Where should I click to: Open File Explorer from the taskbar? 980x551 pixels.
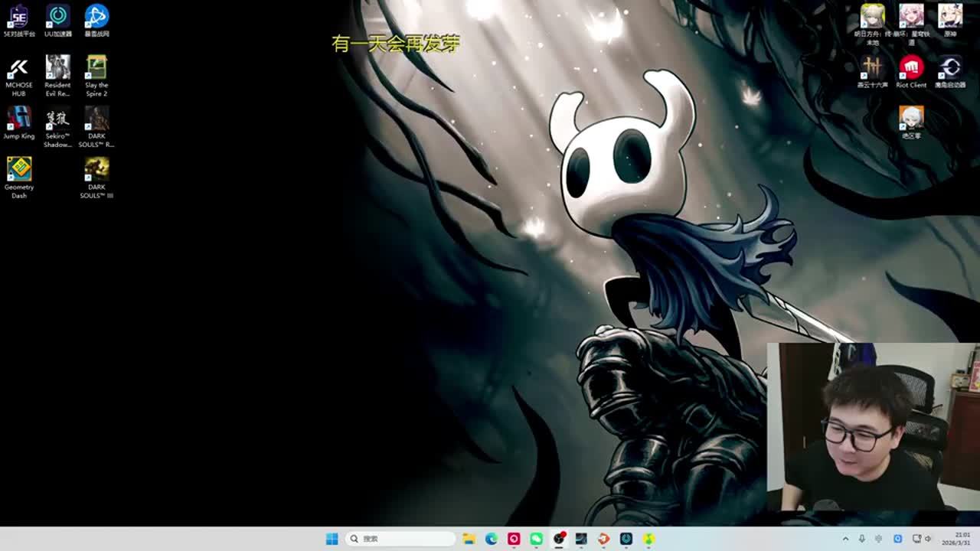pyautogui.click(x=469, y=539)
